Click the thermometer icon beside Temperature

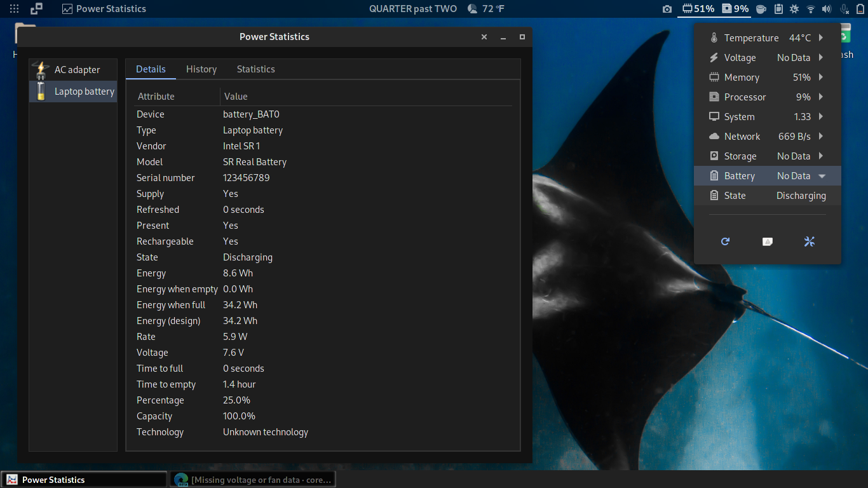[x=714, y=38]
